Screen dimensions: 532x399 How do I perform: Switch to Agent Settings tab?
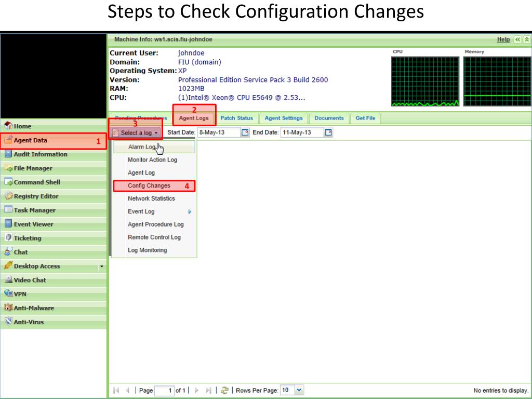point(284,118)
